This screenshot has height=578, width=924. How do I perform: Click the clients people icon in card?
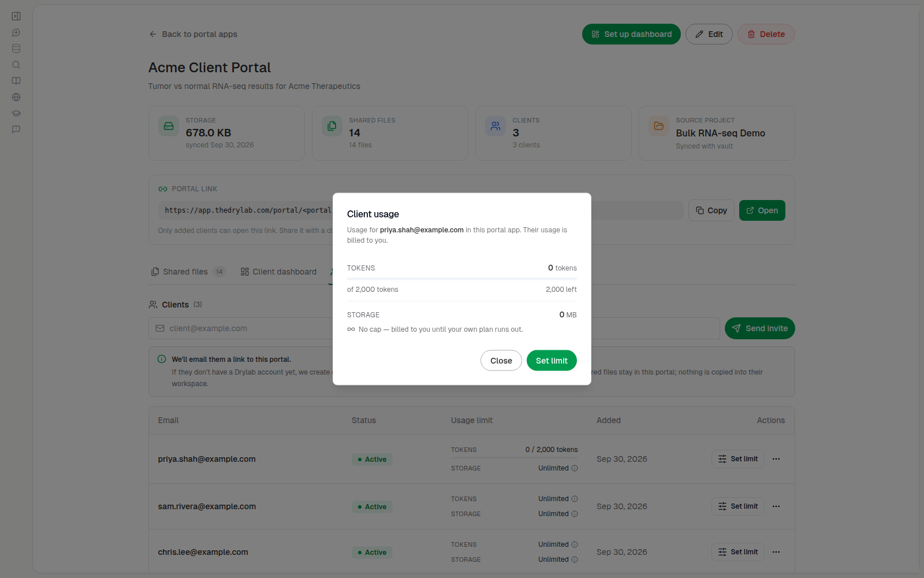[495, 126]
